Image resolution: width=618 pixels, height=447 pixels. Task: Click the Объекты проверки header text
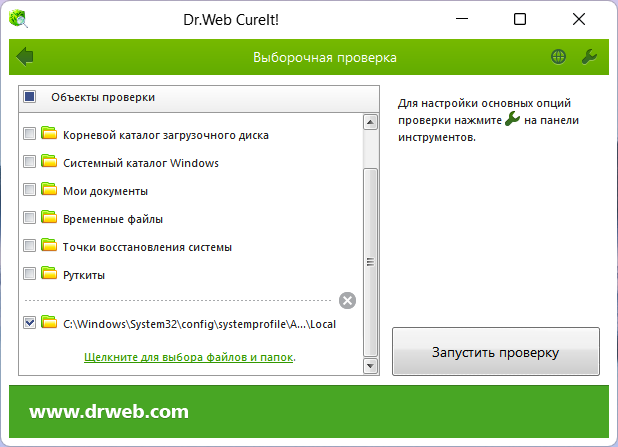click(103, 97)
